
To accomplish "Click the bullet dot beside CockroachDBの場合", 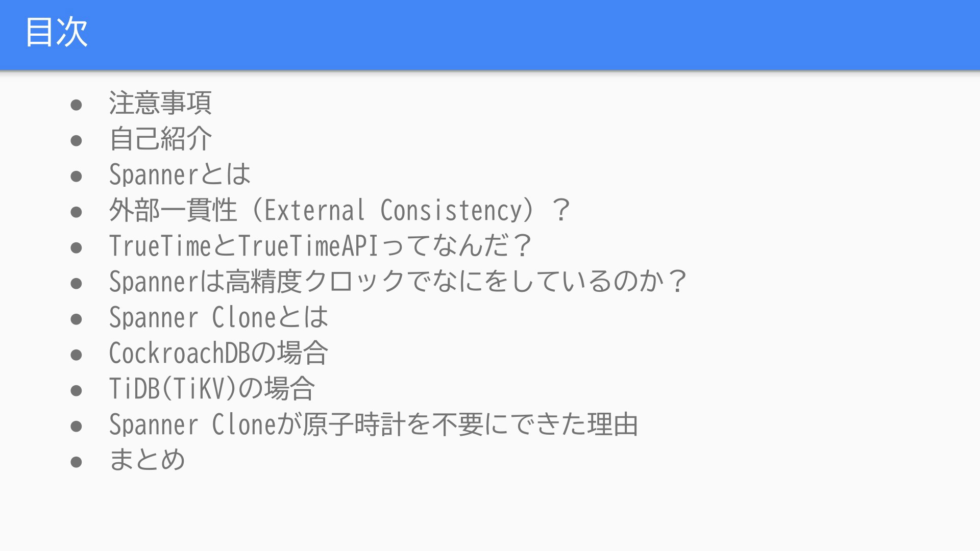I will coord(77,355).
